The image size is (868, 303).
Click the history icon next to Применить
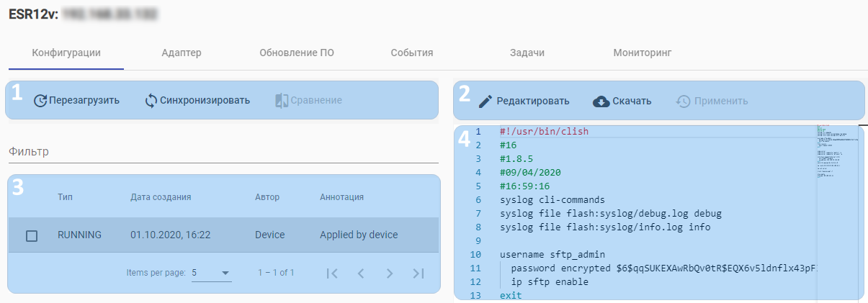pyautogui.click(x=684, y=101)
